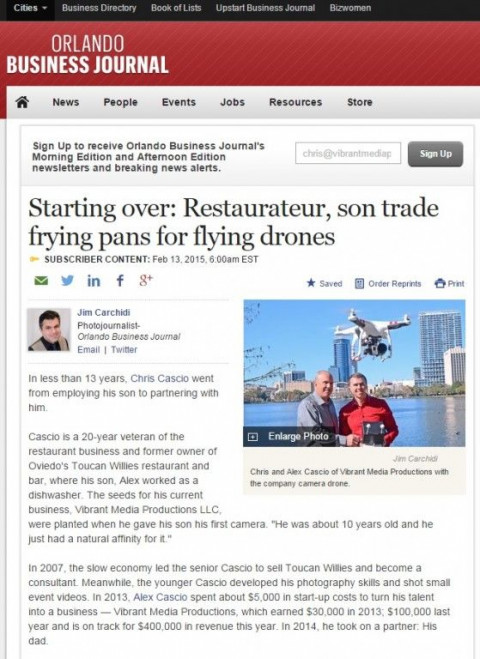Click the home icon in navigation bar
Screen dimensions: 480x659
(x=22, y=102)
